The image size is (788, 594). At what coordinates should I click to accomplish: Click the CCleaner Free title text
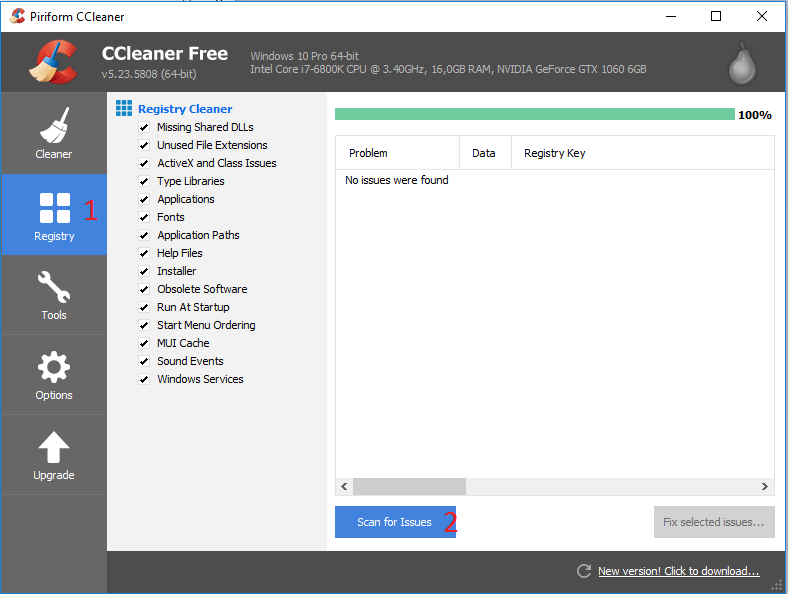[165, 53]
